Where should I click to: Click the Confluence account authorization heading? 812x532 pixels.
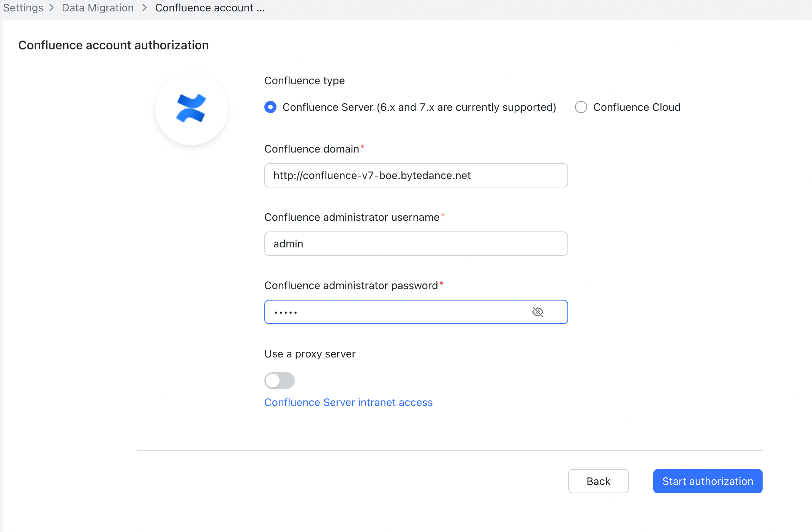tap(113, 45)
